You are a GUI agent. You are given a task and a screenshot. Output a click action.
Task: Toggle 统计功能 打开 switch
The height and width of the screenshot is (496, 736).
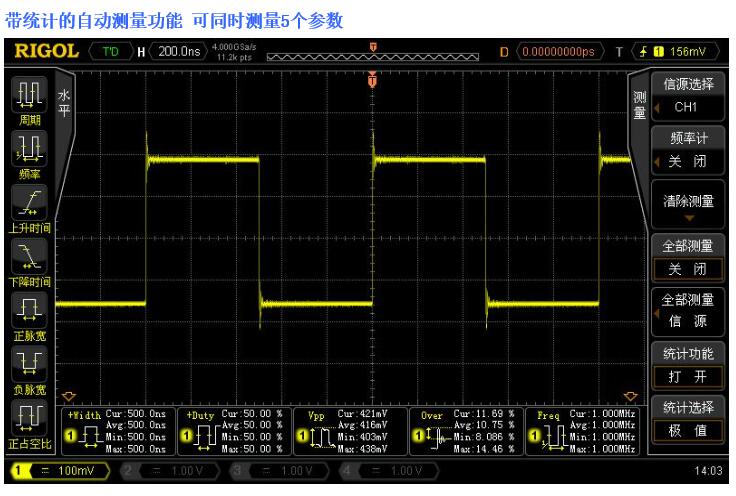tap(687, 365)
